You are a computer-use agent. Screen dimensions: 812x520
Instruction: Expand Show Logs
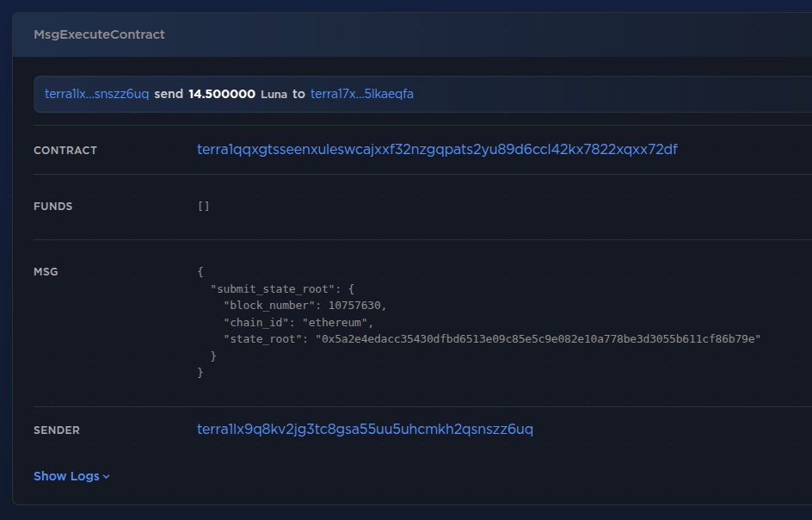pos(71,476)
